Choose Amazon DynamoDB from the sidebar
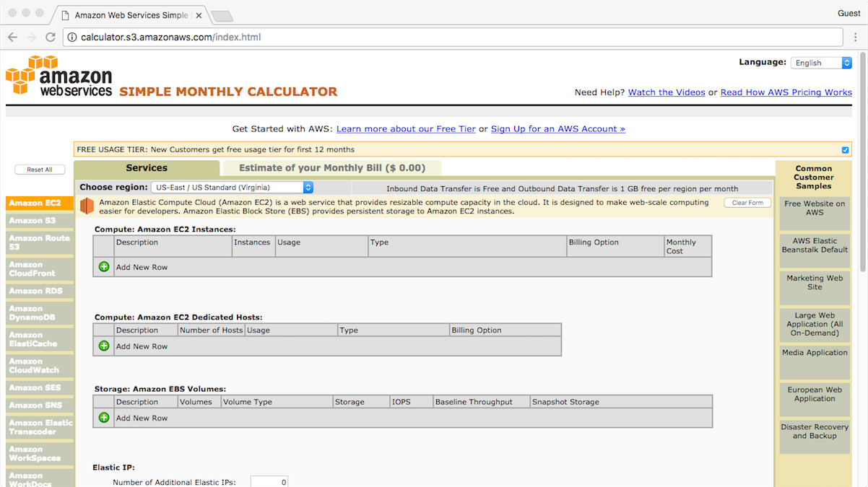This screenshot has width=868, height=487. (40, 313)
